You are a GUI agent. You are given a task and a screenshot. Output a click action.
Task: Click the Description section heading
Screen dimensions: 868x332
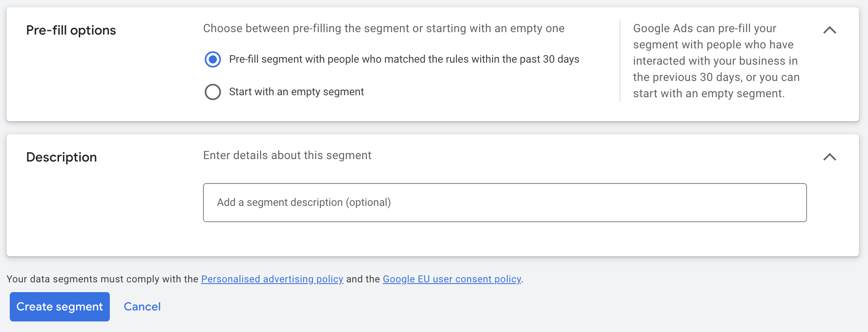coord(61,157)
